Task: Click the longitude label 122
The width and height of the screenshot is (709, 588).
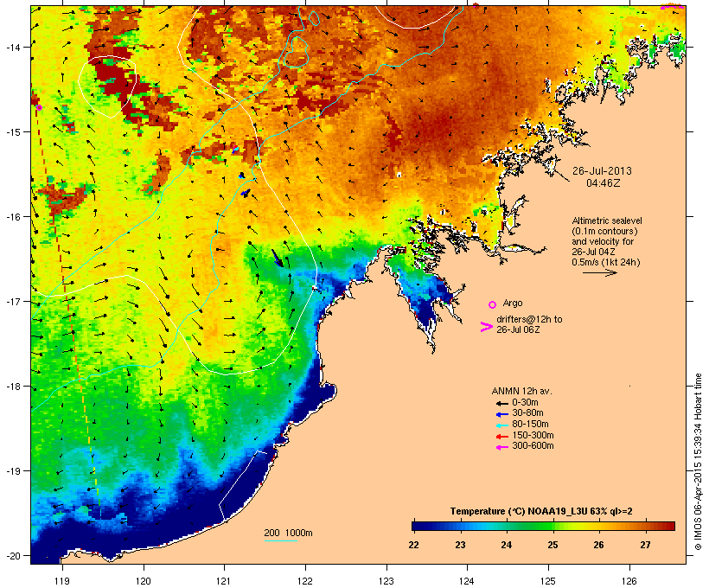Action: 305,581
